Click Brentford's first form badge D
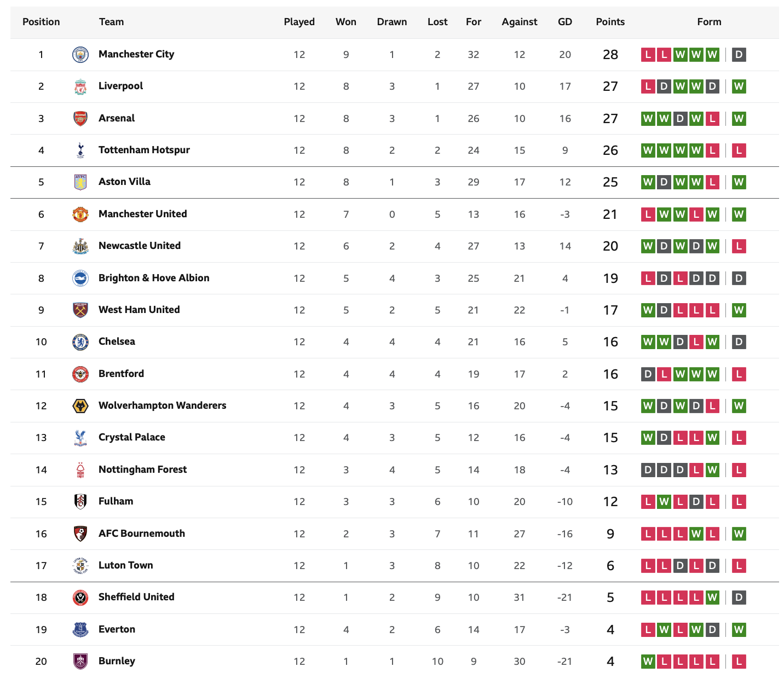784x684 pixels. [648, 374]
